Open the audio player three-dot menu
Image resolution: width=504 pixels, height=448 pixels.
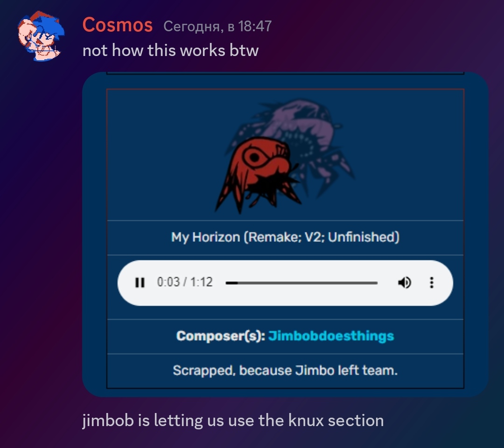click(x=432, y=282)
